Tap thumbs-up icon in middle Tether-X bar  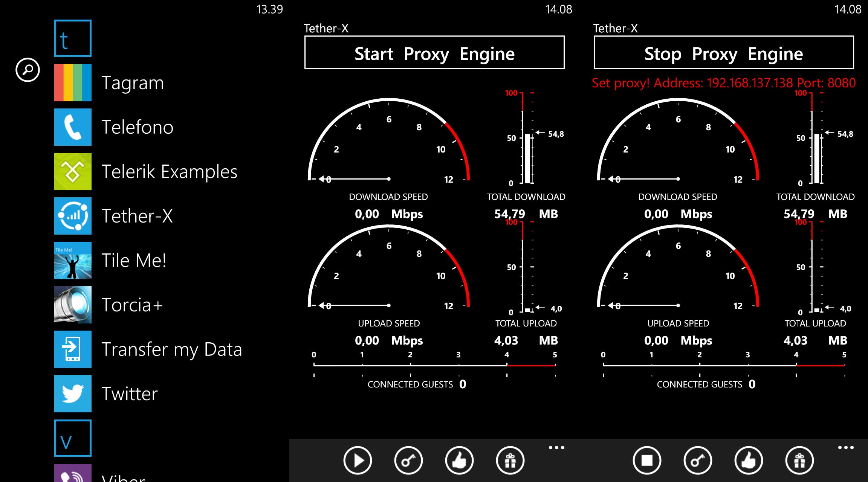coord(459,460)
